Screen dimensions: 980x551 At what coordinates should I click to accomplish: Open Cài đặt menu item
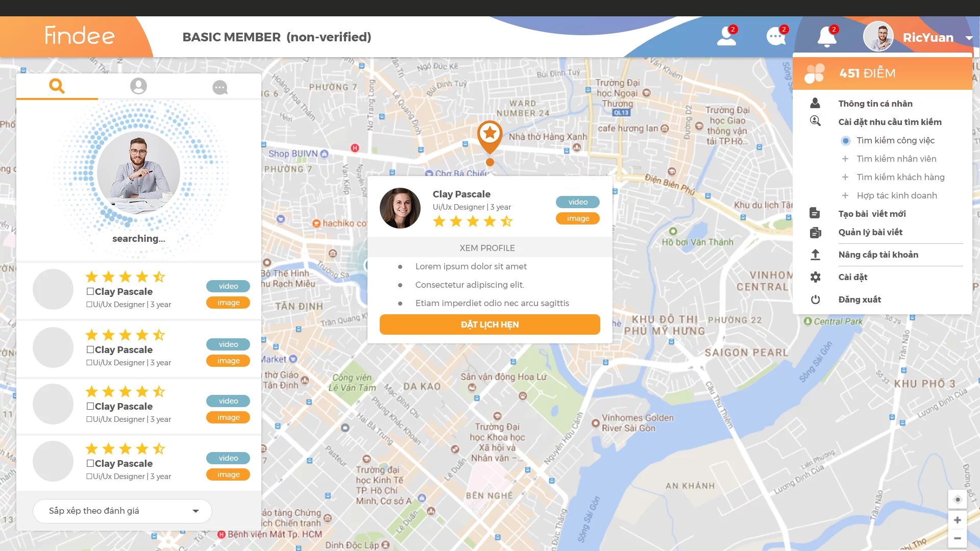coord(852,277)
